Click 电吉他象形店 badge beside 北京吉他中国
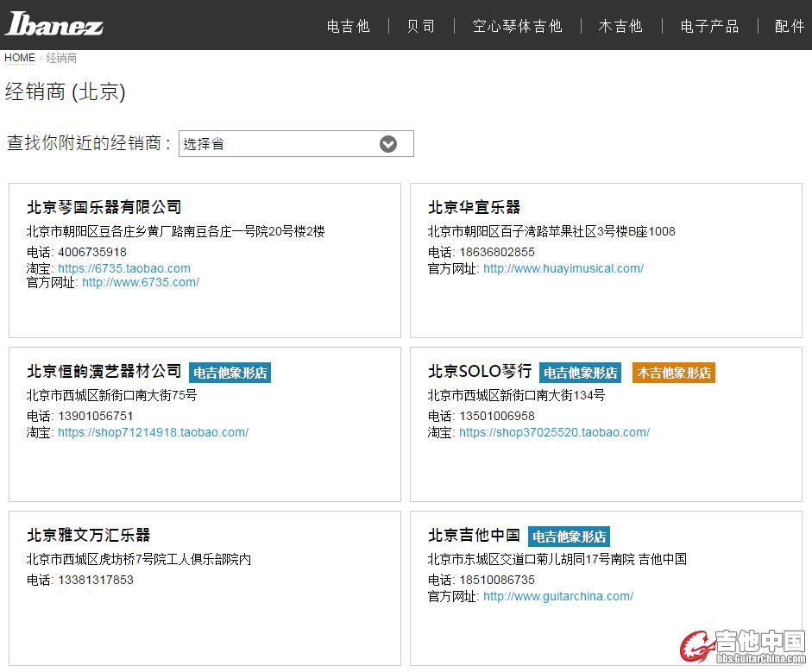Screen dimensions: 812x672 click(x=569, y=537)
